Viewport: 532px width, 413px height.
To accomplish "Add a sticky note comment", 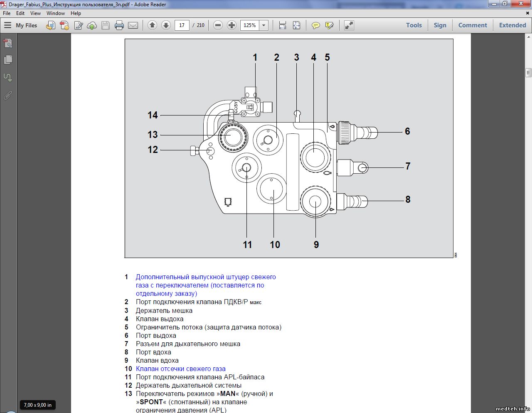I will click(316, 25).
